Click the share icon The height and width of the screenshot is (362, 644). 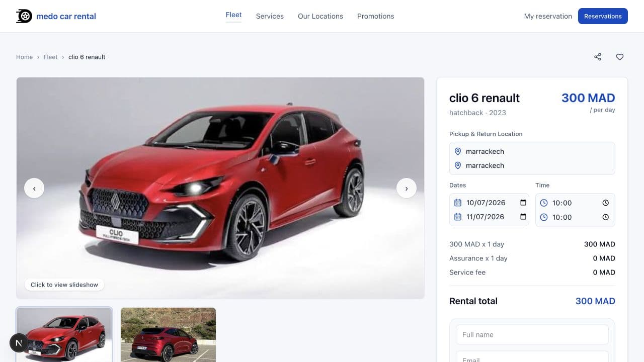click(598, 57)
